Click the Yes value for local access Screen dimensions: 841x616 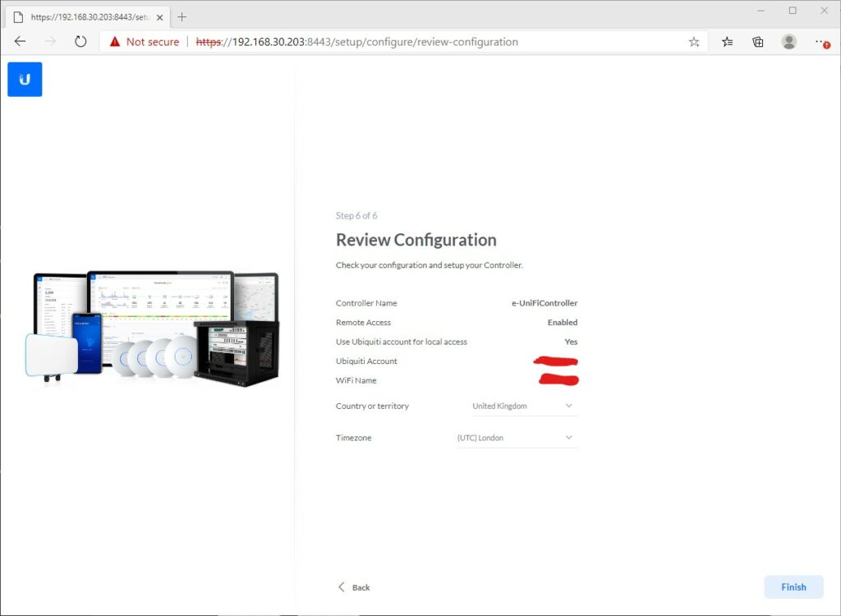tap(571, 342)
